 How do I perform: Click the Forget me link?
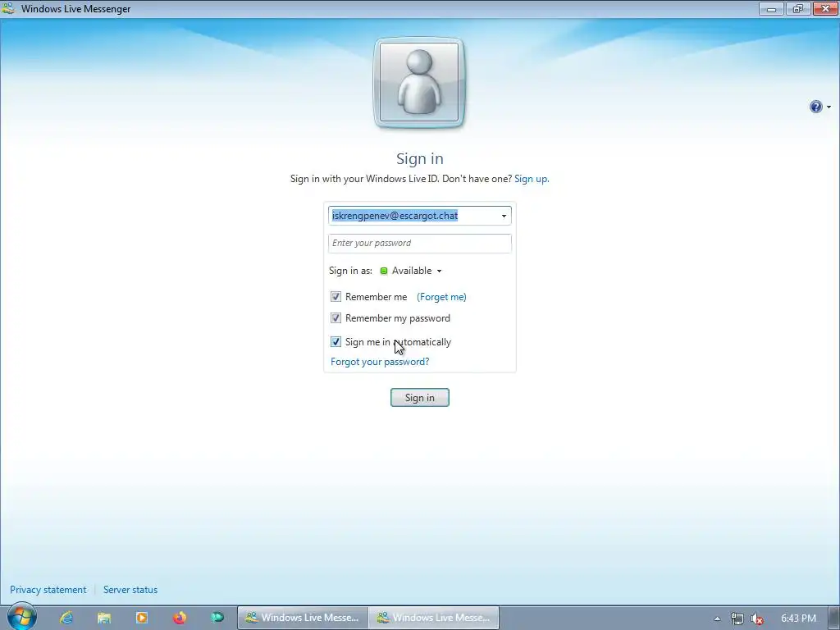click(441, 297)
